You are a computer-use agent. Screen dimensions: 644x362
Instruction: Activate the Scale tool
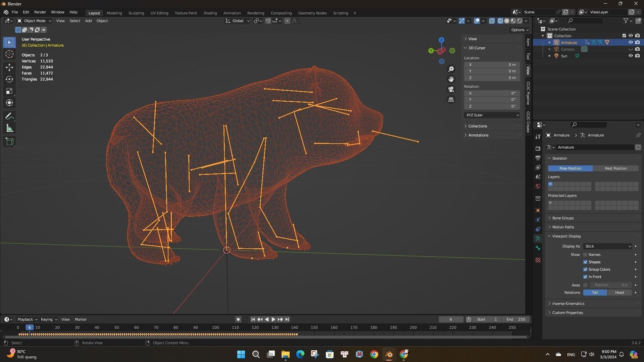[9, 91]
